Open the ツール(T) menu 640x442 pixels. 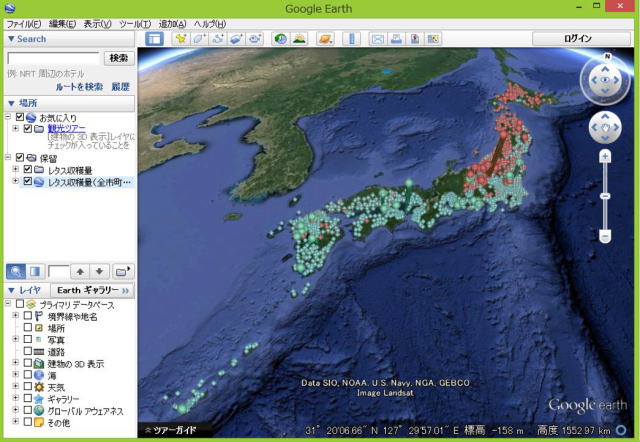click(134, 23)
